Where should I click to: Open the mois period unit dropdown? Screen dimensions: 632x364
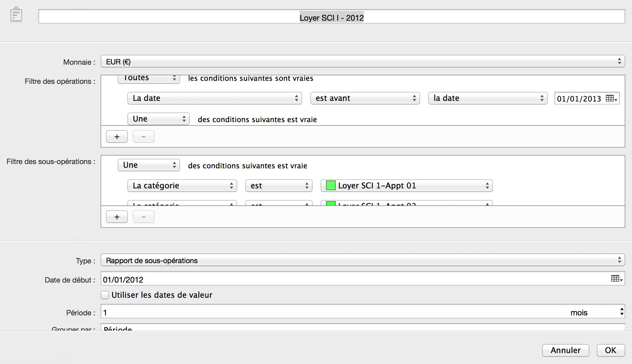pyautogui.click(x=596, y=312)
